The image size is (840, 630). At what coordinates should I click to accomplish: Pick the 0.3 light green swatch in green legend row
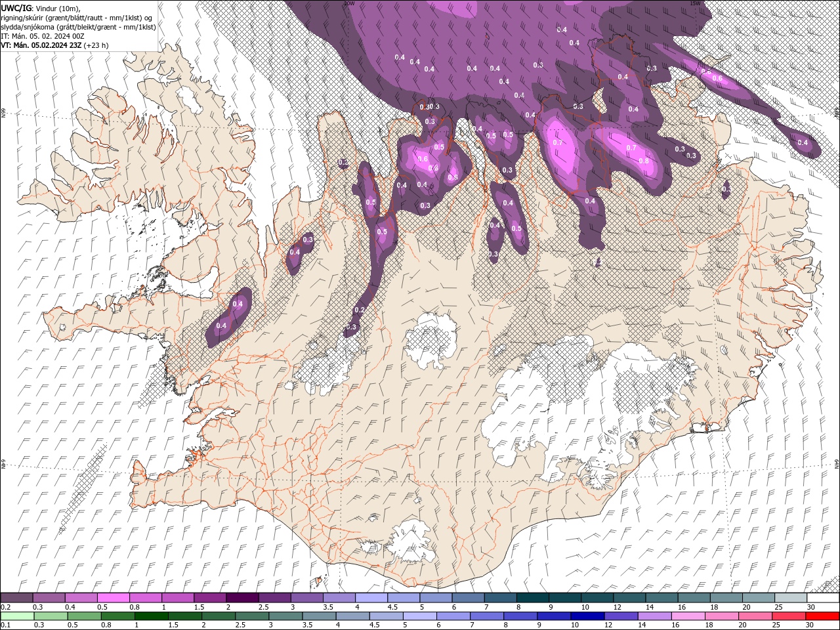[x=51, y=616]
